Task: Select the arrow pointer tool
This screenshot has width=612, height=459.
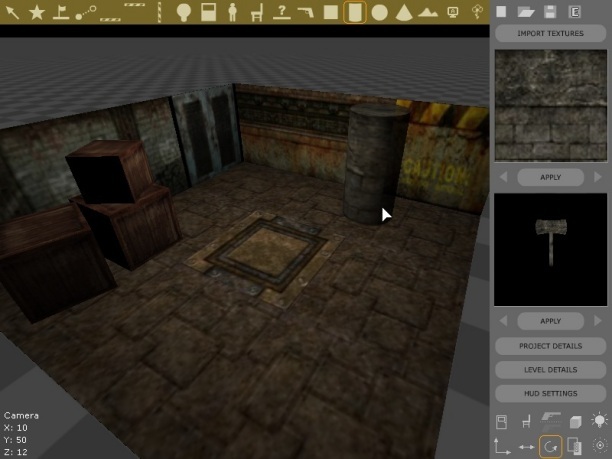Action: point(12,12)
